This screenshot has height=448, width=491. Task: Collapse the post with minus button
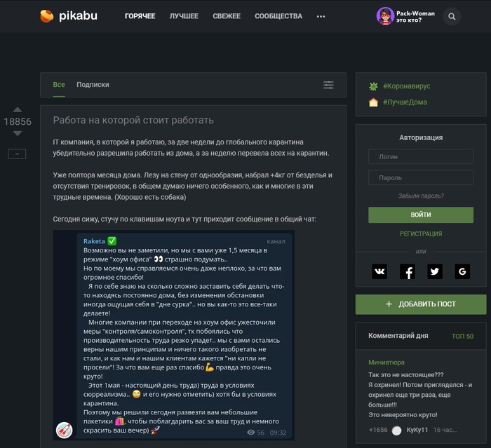(x=17, y=154)
